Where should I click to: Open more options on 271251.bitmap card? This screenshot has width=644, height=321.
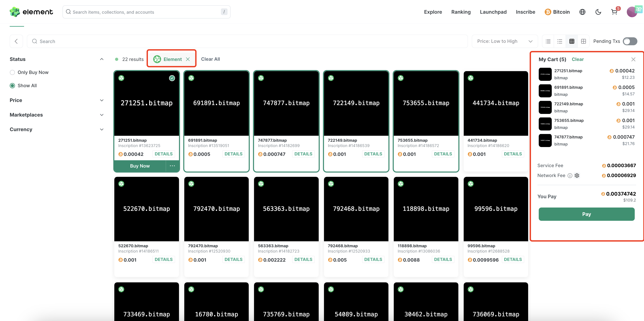pyautogui.click(x=172, y=166)
